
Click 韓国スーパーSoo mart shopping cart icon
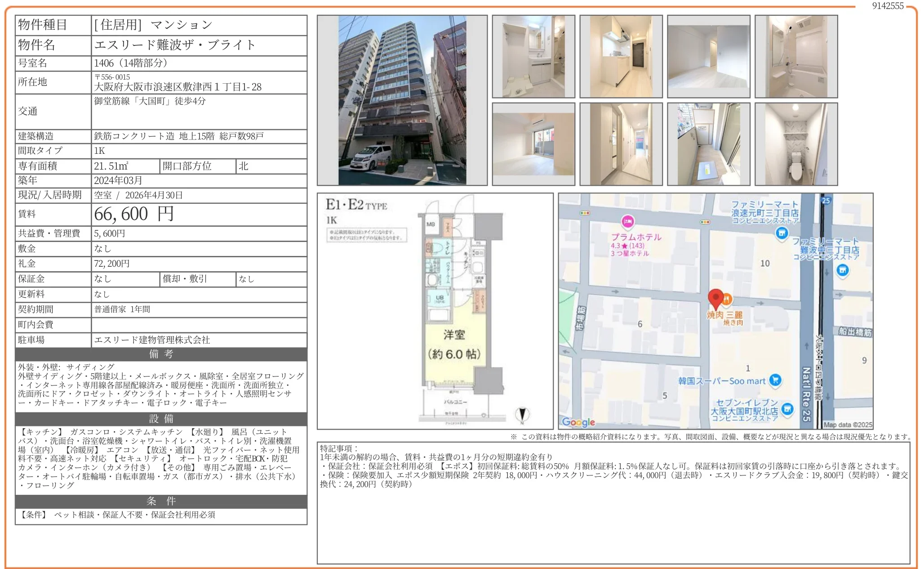click(x=775, y=380)
